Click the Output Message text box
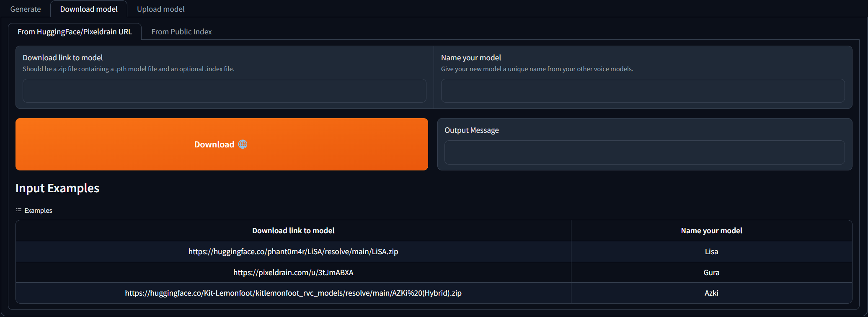 coord(644,152)
